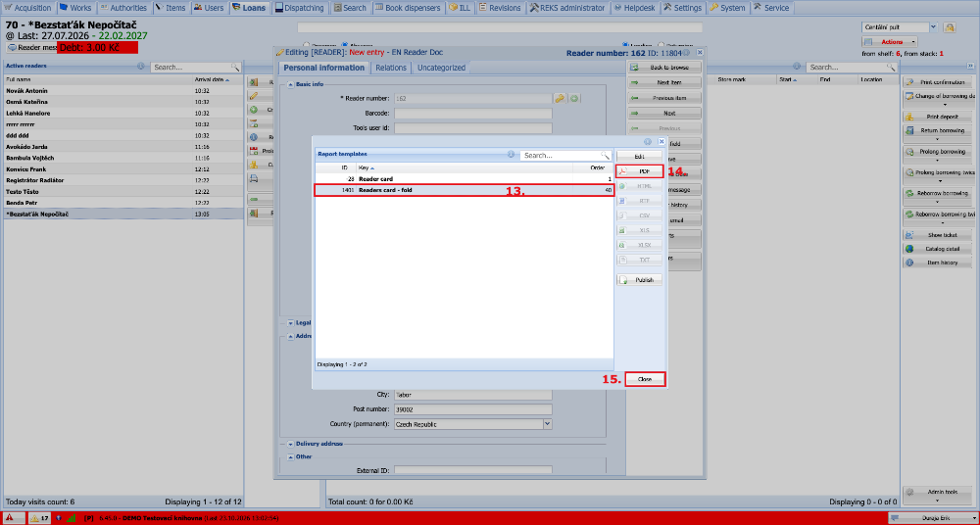Click the info icon in Active readers header
The width and height of the screenshot is (980, 525).
pyautogui.click(x=140, y=67)
